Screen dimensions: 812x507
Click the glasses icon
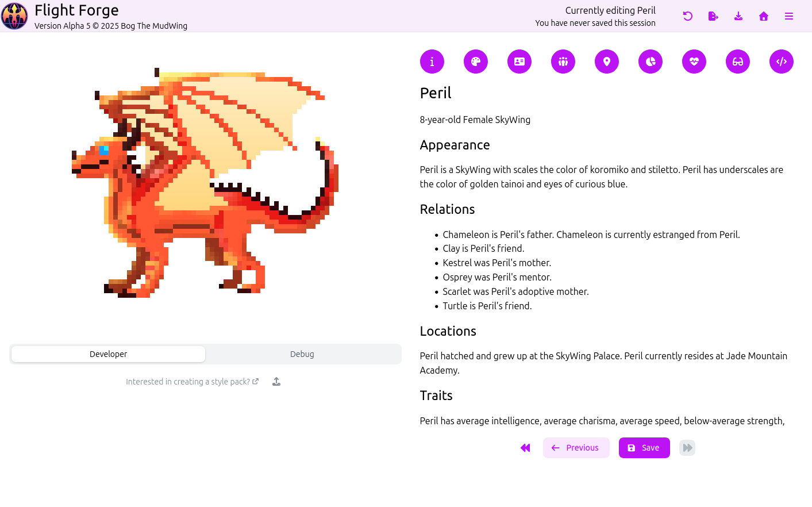click(738, 62)
